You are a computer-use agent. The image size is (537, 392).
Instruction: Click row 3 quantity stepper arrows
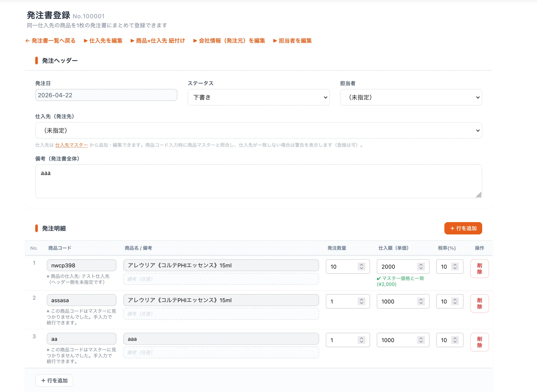click(x=361, y=340)
